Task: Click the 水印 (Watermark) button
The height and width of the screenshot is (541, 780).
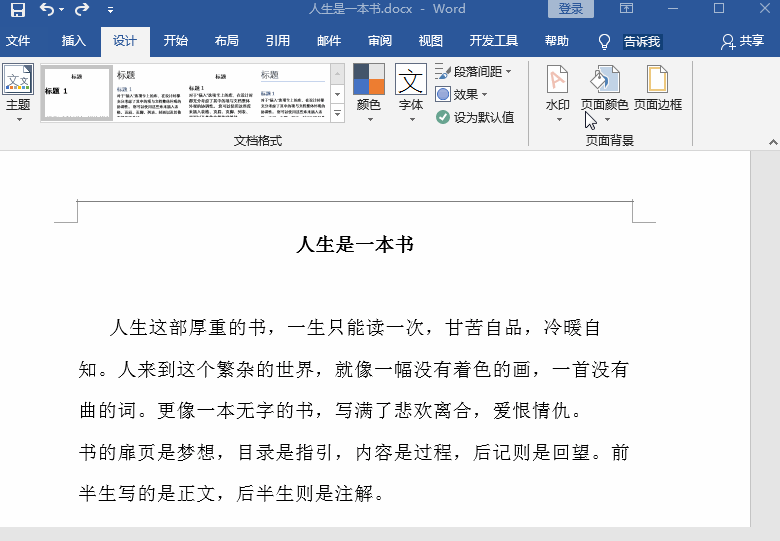Action: click(x=557, y=93)
